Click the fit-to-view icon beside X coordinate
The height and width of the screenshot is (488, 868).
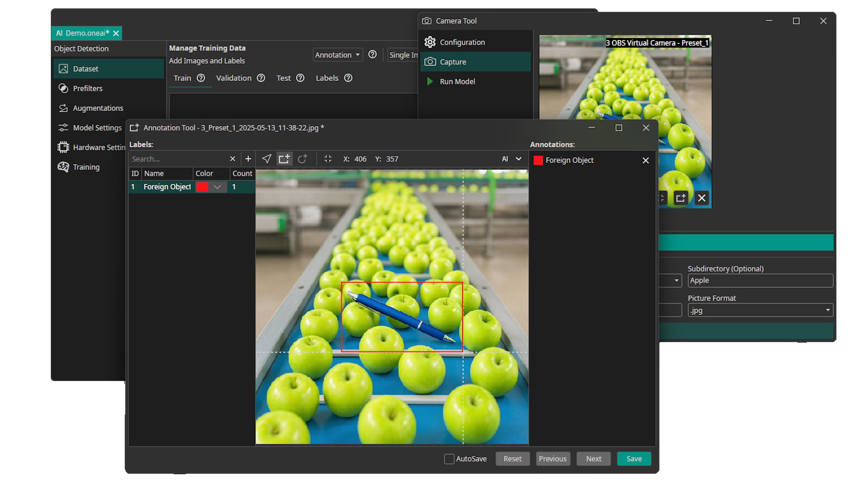pos(328,159)
